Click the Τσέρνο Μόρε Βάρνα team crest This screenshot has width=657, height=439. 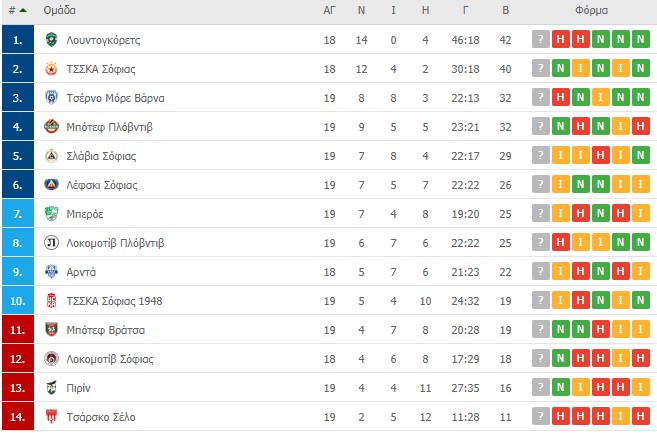(x=51, y=98)
